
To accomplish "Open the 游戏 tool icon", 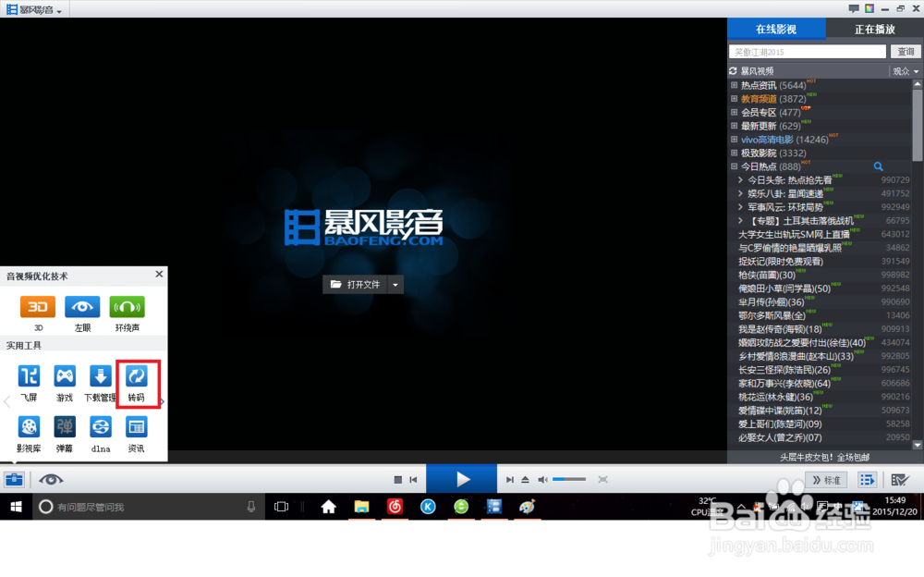I will click(65, 375).
